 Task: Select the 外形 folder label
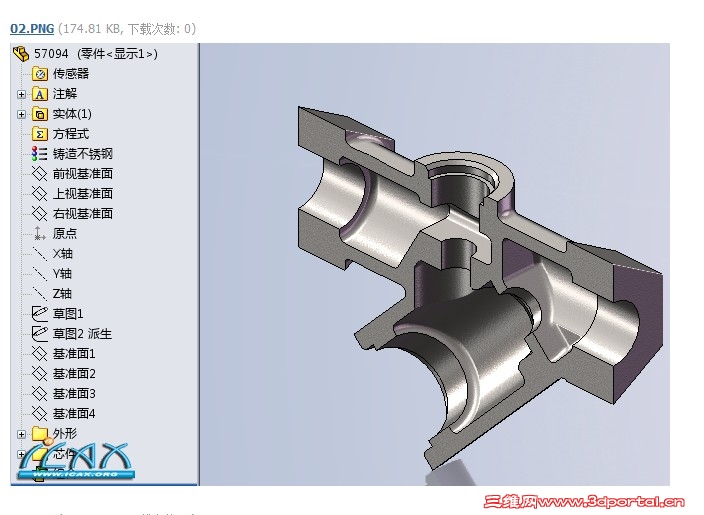[65, 433]
